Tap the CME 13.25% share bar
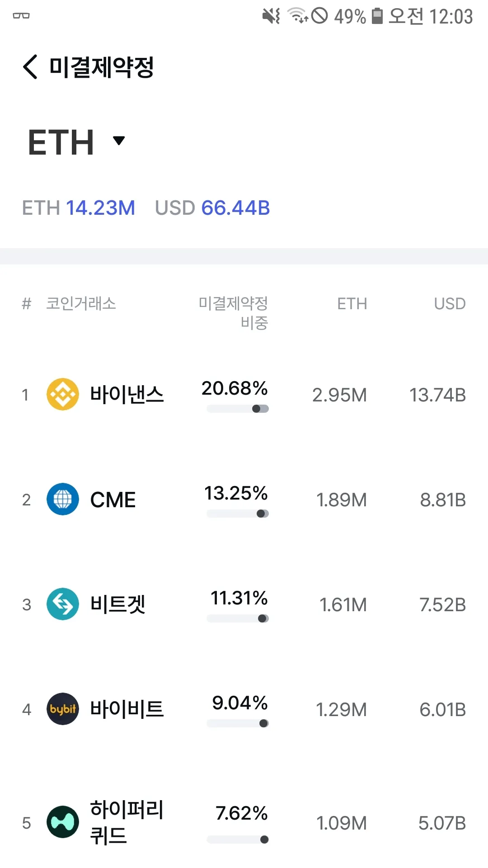488x868 pixels. tap(238, 514)
